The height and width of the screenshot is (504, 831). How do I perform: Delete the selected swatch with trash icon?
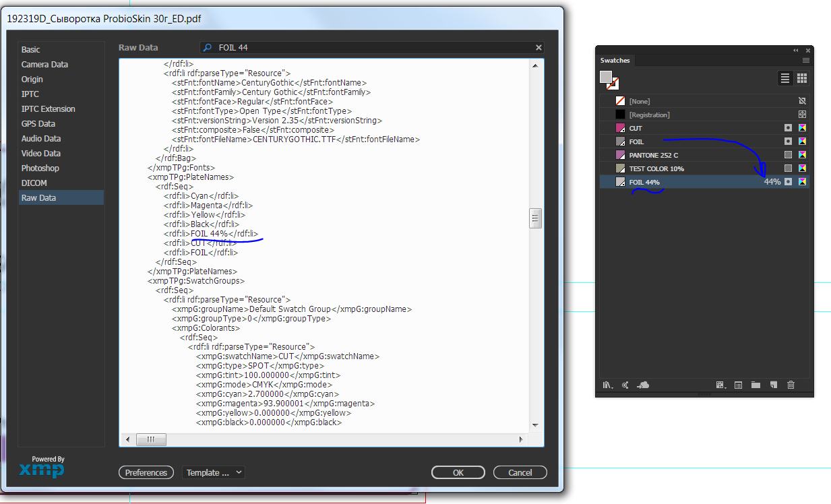791,385
